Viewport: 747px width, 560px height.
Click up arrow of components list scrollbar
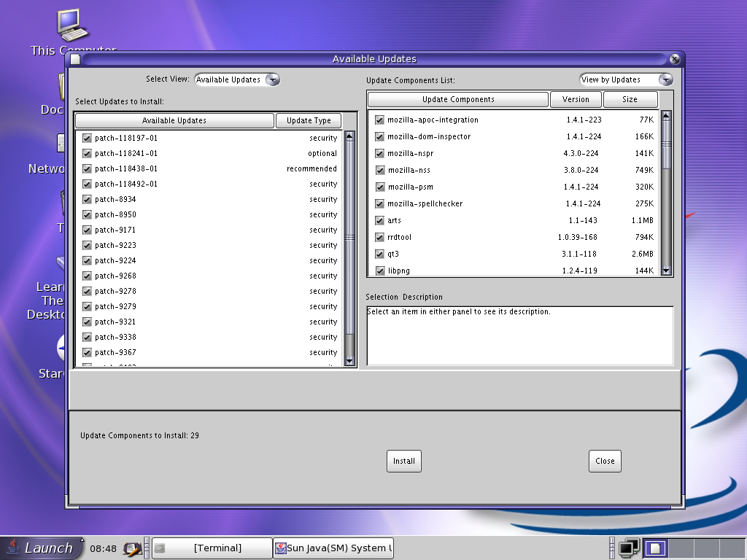click(666, 116)
